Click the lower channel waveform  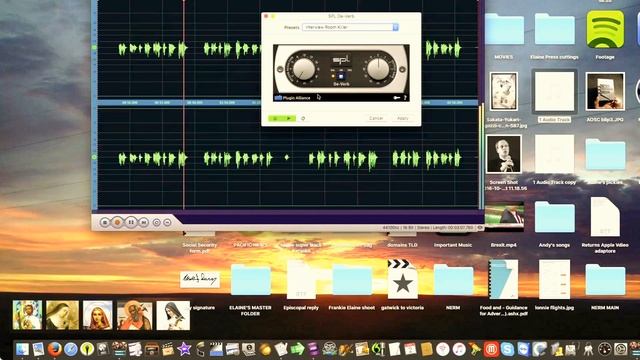click(288, 158)
